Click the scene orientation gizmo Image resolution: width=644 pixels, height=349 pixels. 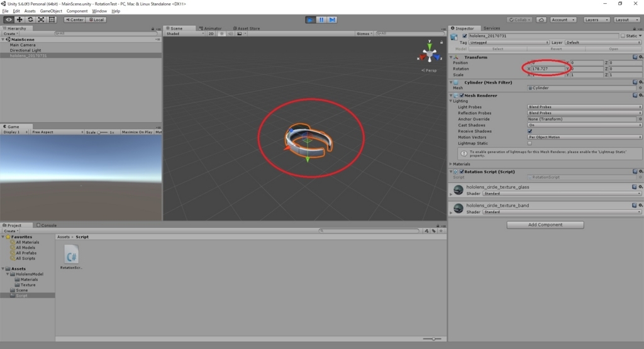click(429, 54)
